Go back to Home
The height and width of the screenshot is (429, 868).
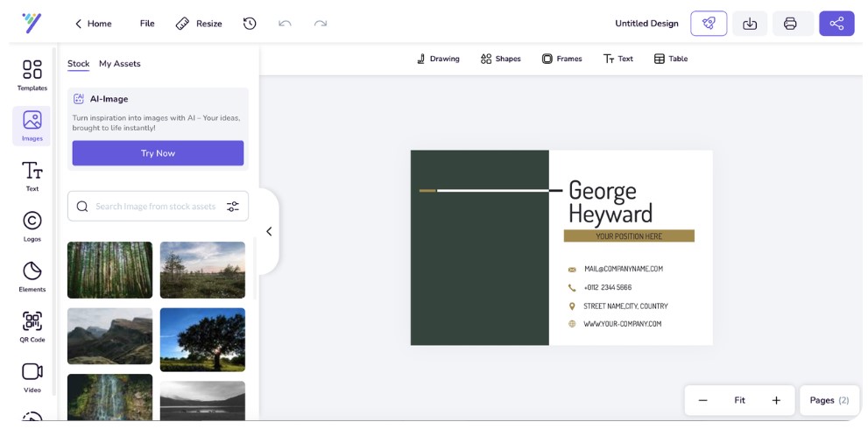point(93,24)
